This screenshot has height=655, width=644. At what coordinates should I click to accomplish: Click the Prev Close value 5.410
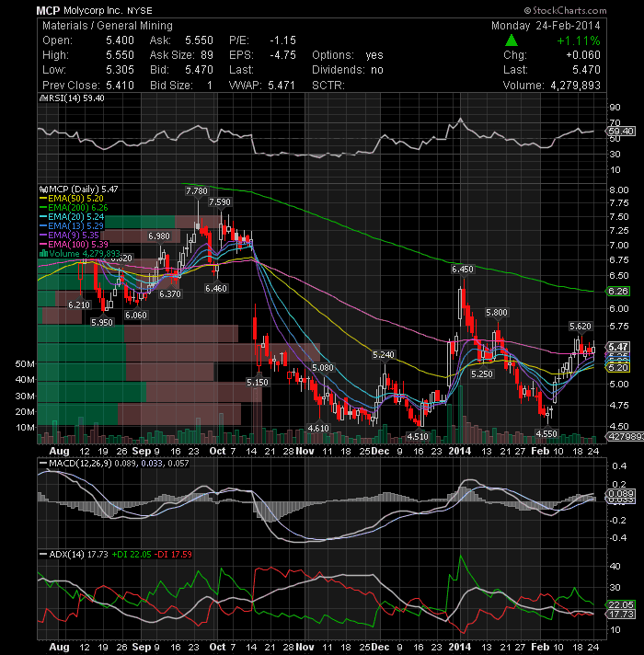pyautogui.click(x=120, y=86)
